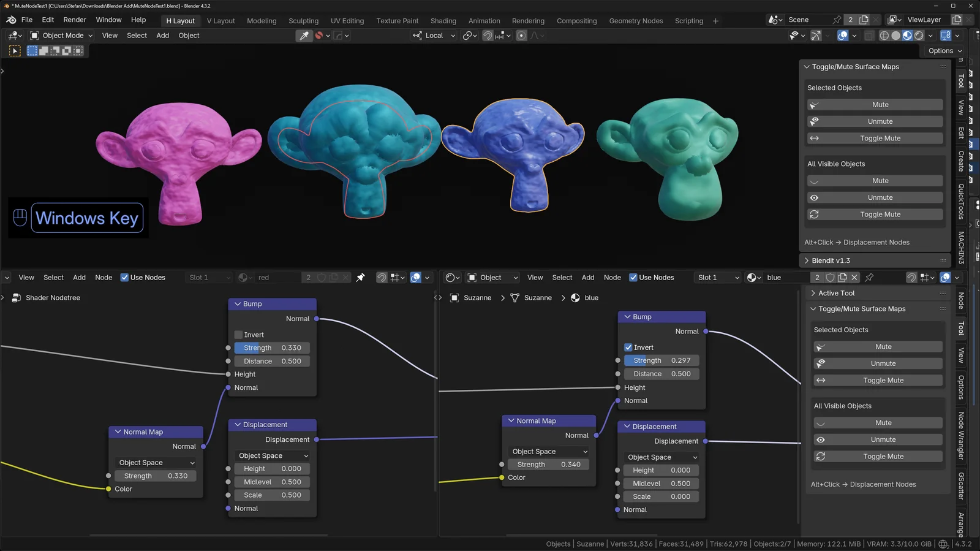Adjust Strength 0.340 on right Normal Map node

(x=549, y=465)
